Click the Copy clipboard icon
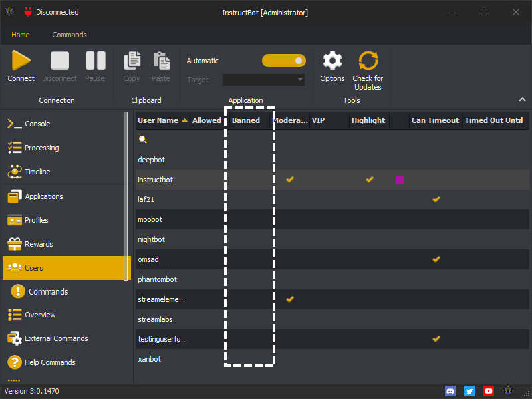The width and height of the screenshot is (532, 399). (132, 61)
